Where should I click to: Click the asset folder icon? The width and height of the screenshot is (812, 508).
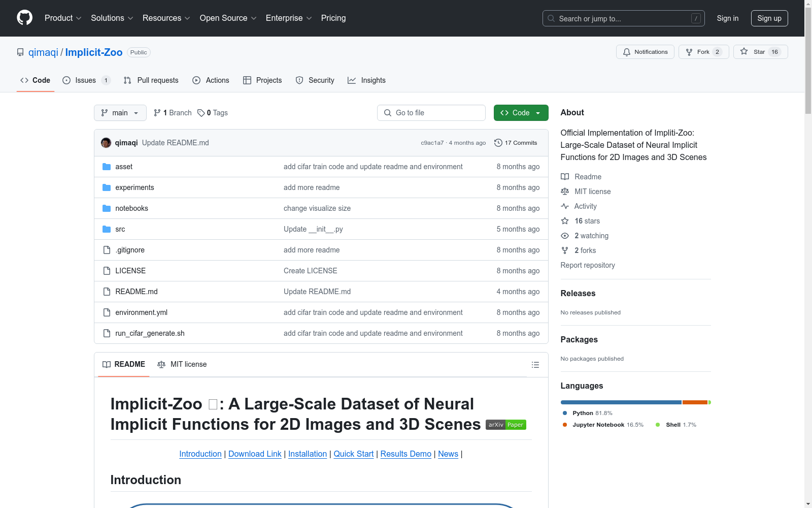pos(107,167)
